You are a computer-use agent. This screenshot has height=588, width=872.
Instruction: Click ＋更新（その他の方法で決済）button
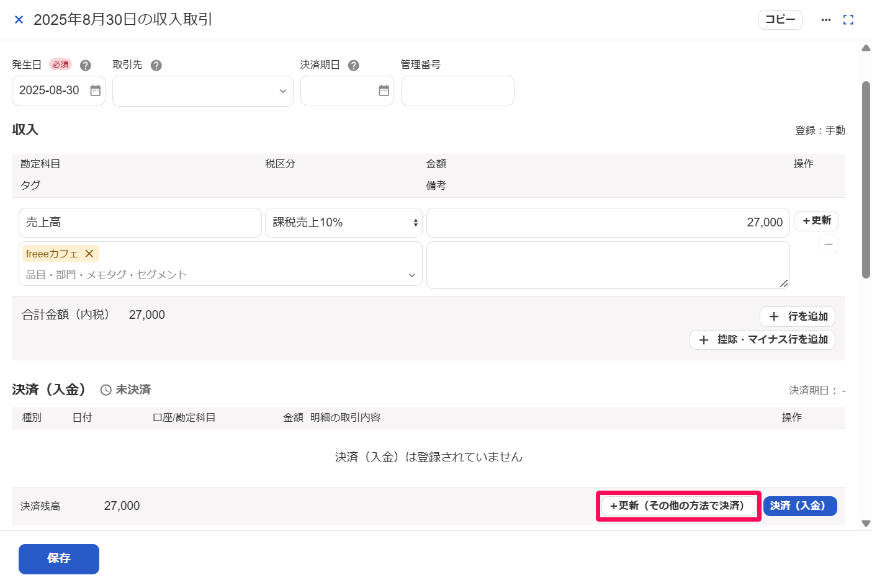[678, 506]
